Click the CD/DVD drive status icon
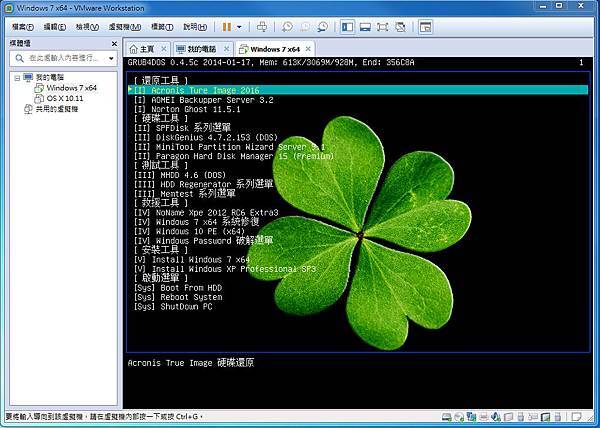600x428 pixels. (459, 417)
